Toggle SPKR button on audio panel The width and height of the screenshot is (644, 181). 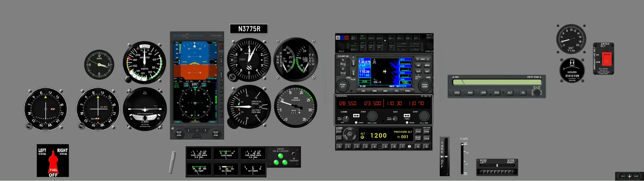pos(401,43)
